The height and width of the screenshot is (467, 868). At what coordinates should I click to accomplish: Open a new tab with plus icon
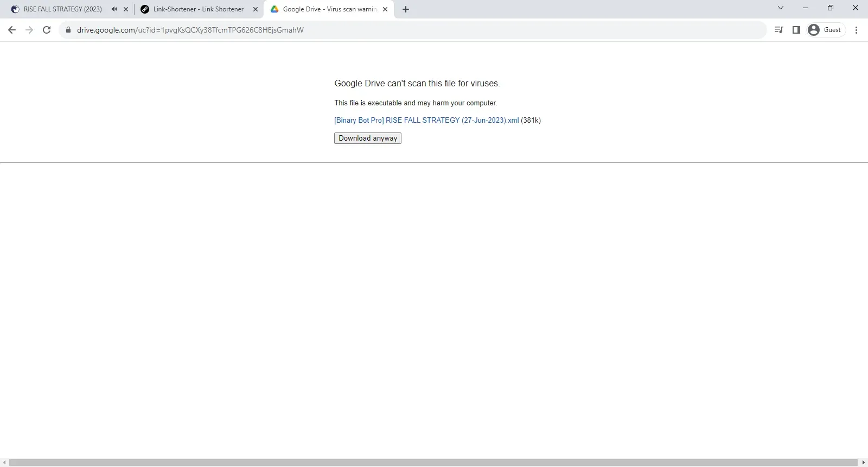(406, 9)
